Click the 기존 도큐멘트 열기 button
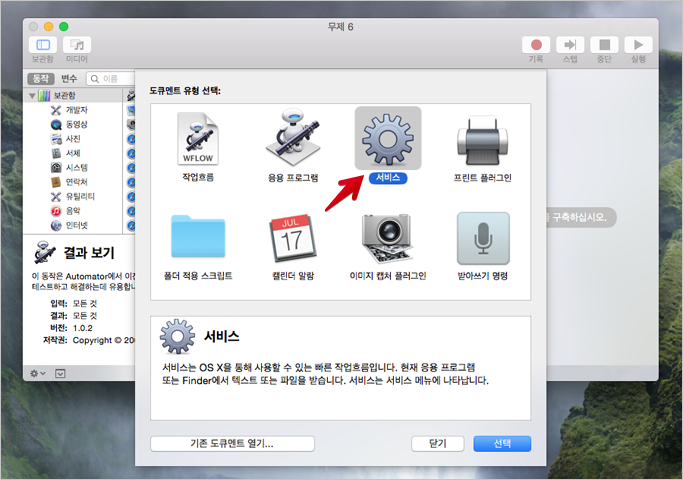Image resolution: width=683 pixels, height=480 pixels. (x=232, y=443)
